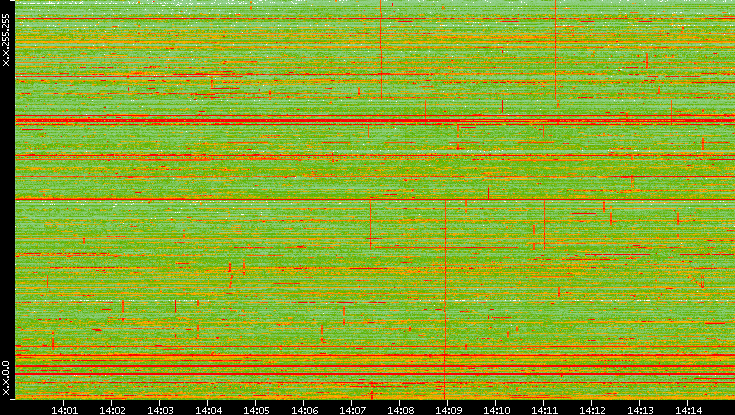The width and height of the screenshot is (735, 415).
Task: Select the 14:02 tick on the time axis
Action: pos(112,409)
